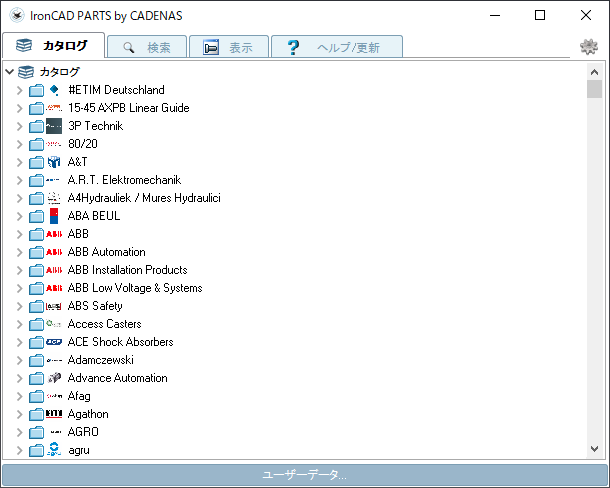Select the A.R.T. Elektromechanik entry

(x=124, y=180)
